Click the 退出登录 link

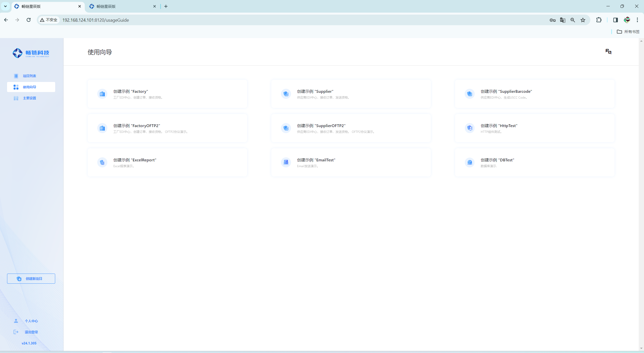[31, 332]
